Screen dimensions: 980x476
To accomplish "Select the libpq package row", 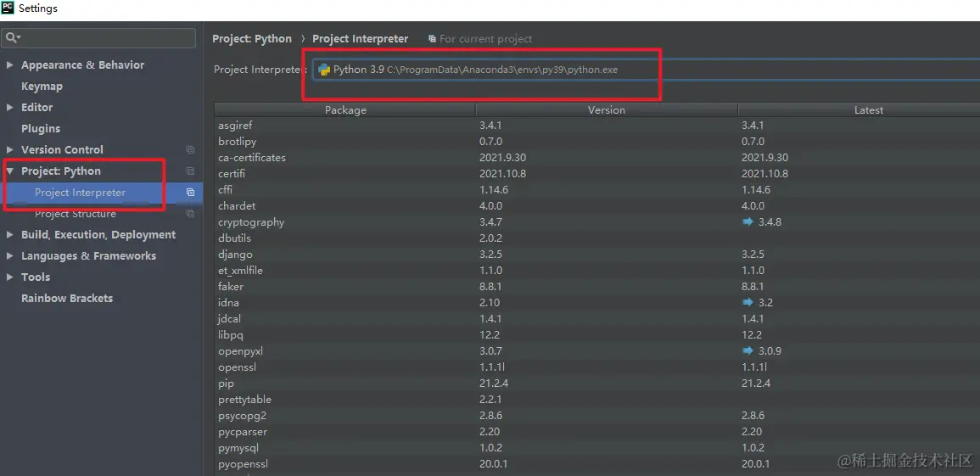I will (x=596, y=335).
